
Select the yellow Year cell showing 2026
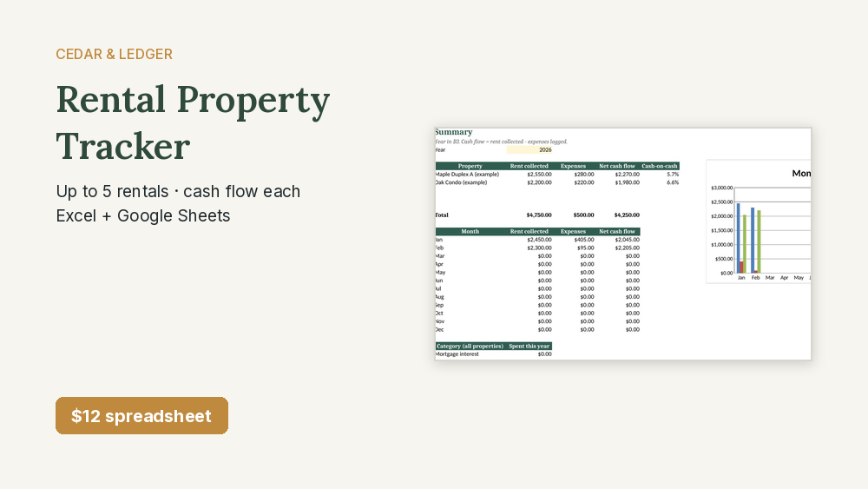point(529,149)
